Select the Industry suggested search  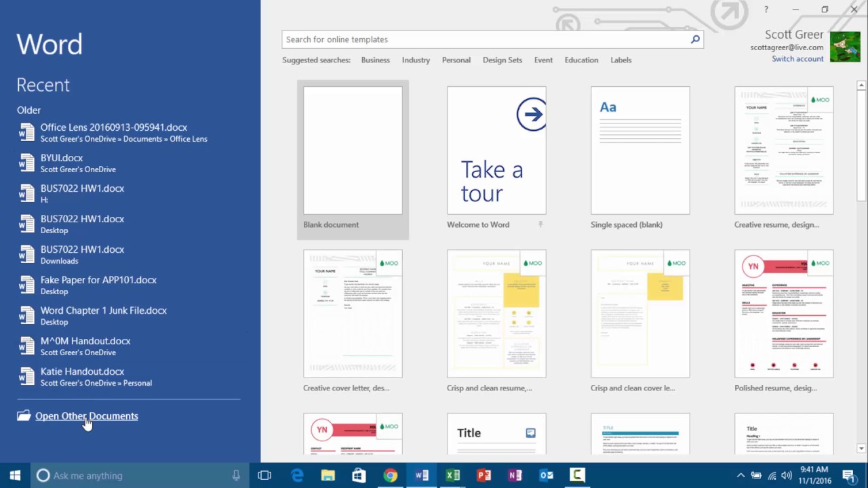pyautogui.click(x=416, y=60)
